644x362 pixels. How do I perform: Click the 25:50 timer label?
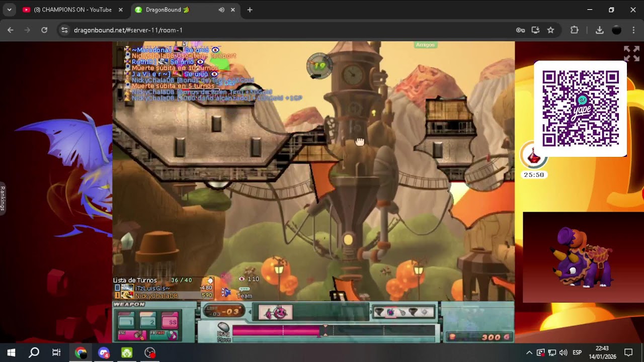(534, 175)
